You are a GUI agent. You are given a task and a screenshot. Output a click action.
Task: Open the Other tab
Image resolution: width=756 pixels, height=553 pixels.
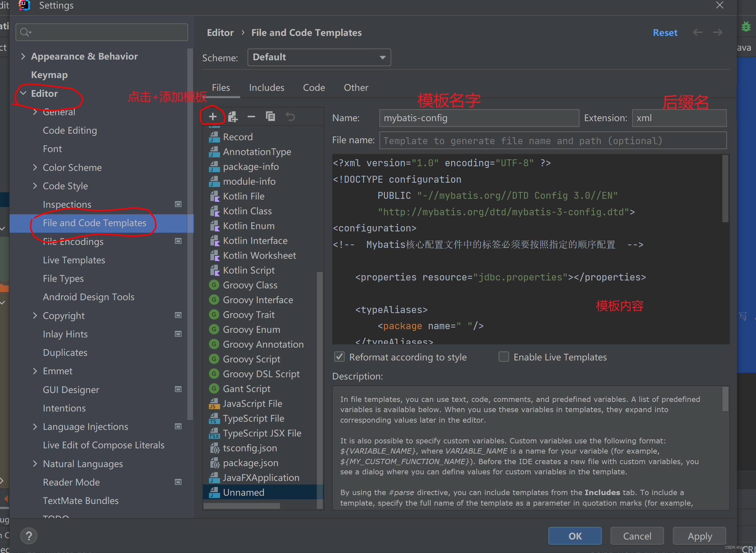pyautogui.click(x=356, y=88)
